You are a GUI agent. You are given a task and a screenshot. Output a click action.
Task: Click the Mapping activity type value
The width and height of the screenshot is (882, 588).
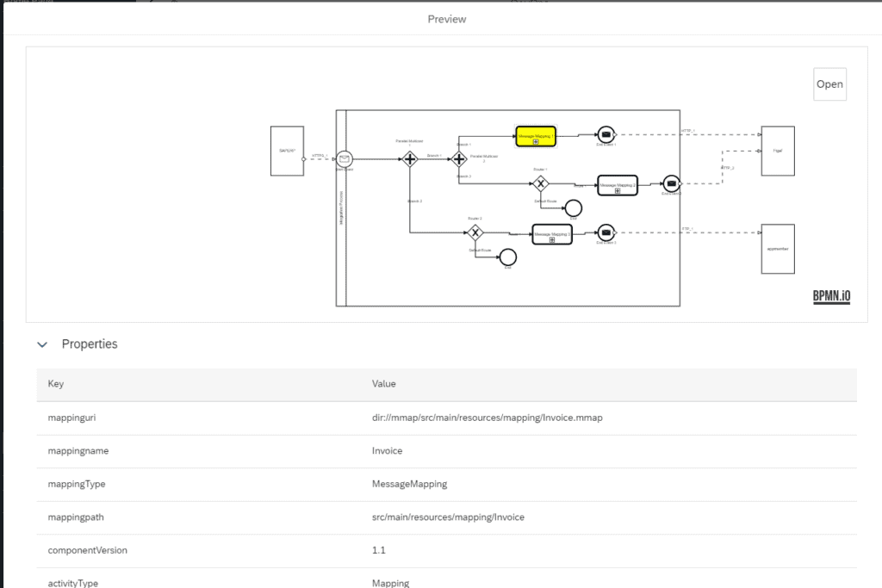pos(390,583)
